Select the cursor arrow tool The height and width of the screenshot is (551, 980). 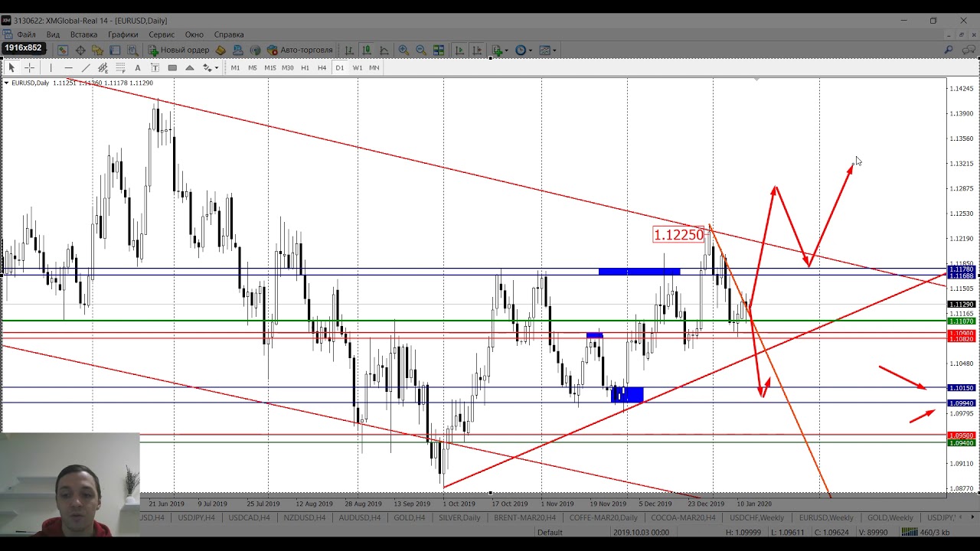[11, 67]
